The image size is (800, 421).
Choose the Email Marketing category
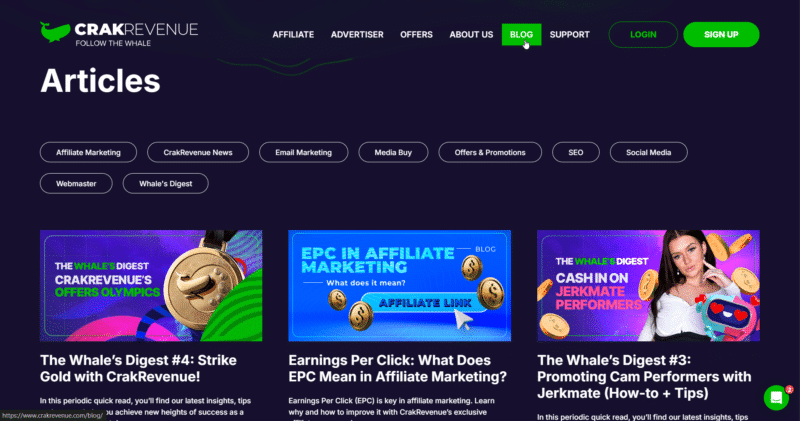(x=304, y=153)
